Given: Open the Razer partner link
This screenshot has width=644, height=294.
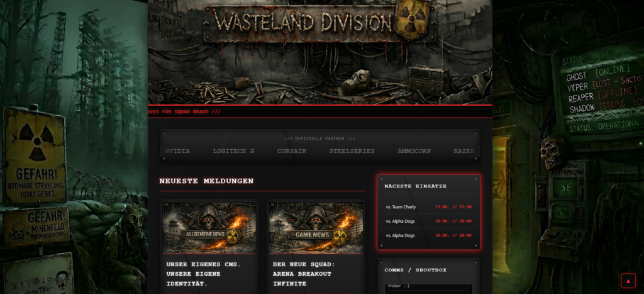Looking at the screenshot, I should click(x=464, y=151).
